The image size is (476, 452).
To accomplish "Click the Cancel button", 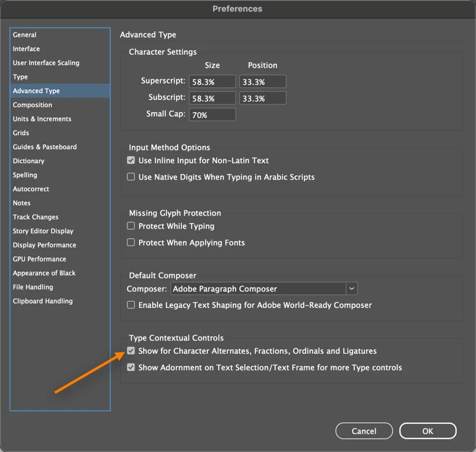I will click(364, 431).
